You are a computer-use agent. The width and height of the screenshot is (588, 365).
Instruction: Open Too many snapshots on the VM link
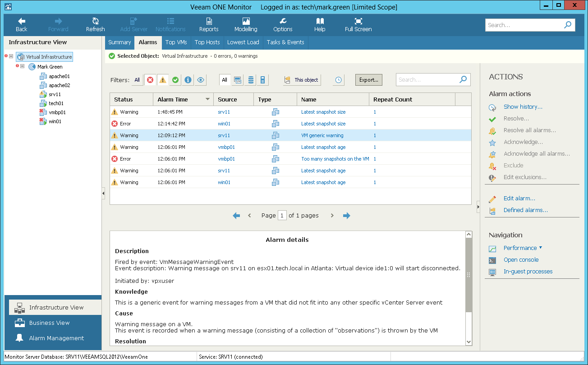335,159
